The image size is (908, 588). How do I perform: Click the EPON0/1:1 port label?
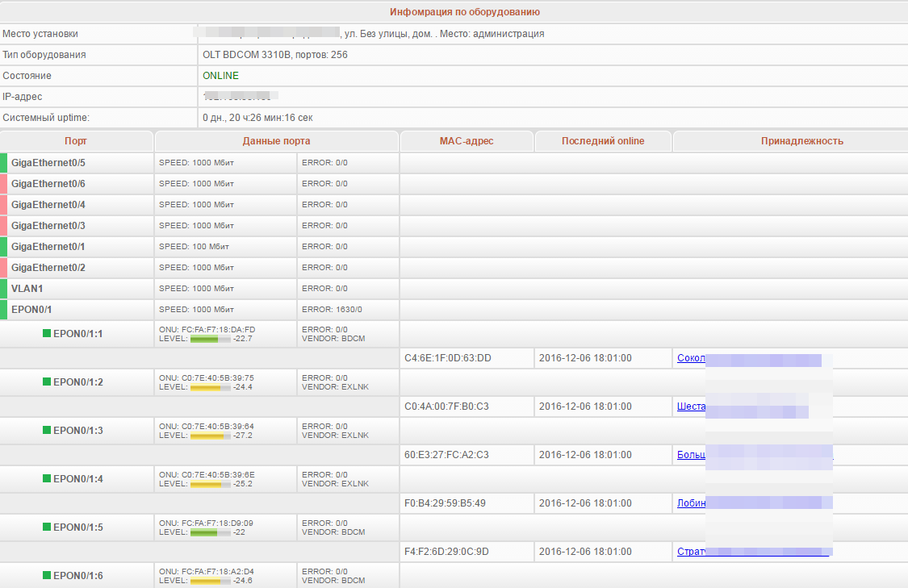78,333
